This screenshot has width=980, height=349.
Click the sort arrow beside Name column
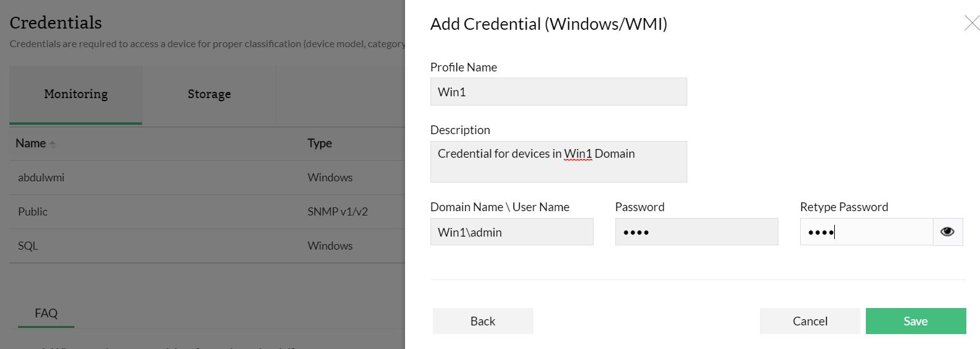(x=53, y=144)
